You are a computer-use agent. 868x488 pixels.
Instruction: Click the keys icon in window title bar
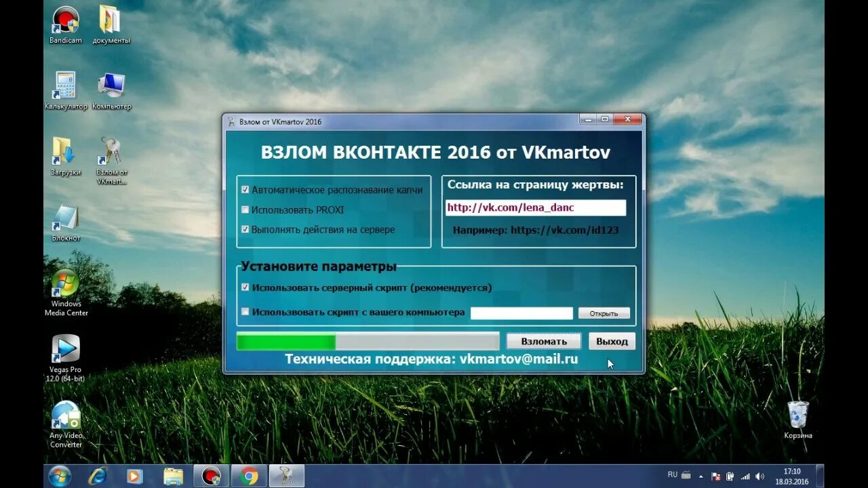(x=231, y=122)
